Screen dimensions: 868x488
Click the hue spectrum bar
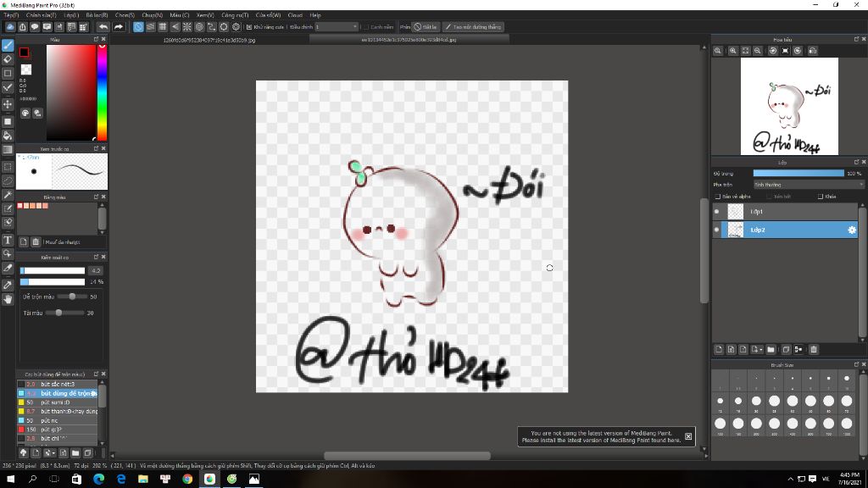tap(102, 92)
